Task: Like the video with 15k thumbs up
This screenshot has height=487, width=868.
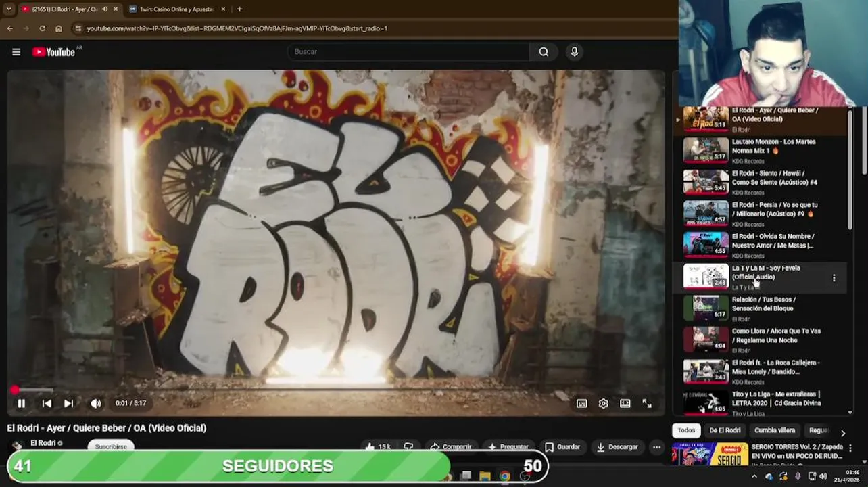Action: click(x=379, y=447)
